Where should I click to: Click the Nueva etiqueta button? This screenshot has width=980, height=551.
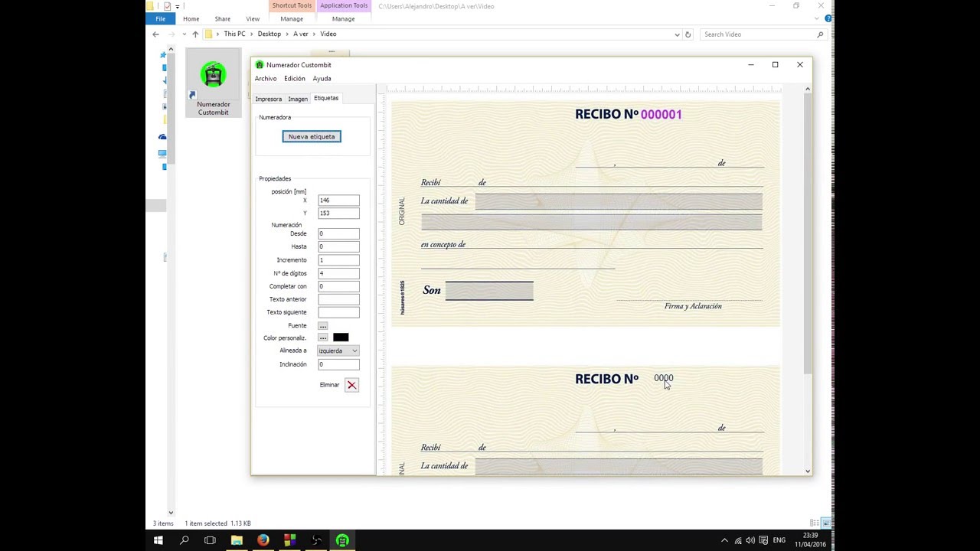(x=312, y=136)
